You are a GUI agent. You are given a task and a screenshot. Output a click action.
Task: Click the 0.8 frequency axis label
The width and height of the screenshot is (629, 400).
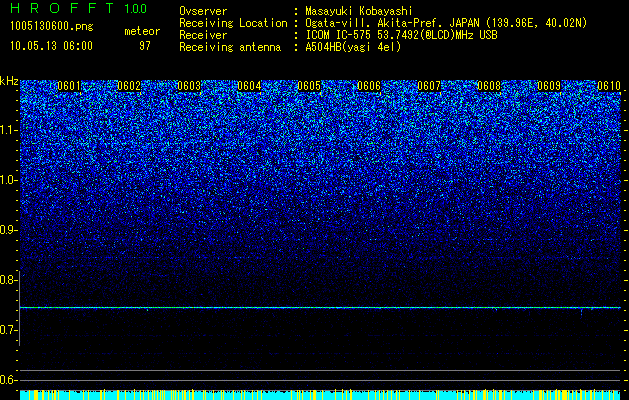coord(8,280)
